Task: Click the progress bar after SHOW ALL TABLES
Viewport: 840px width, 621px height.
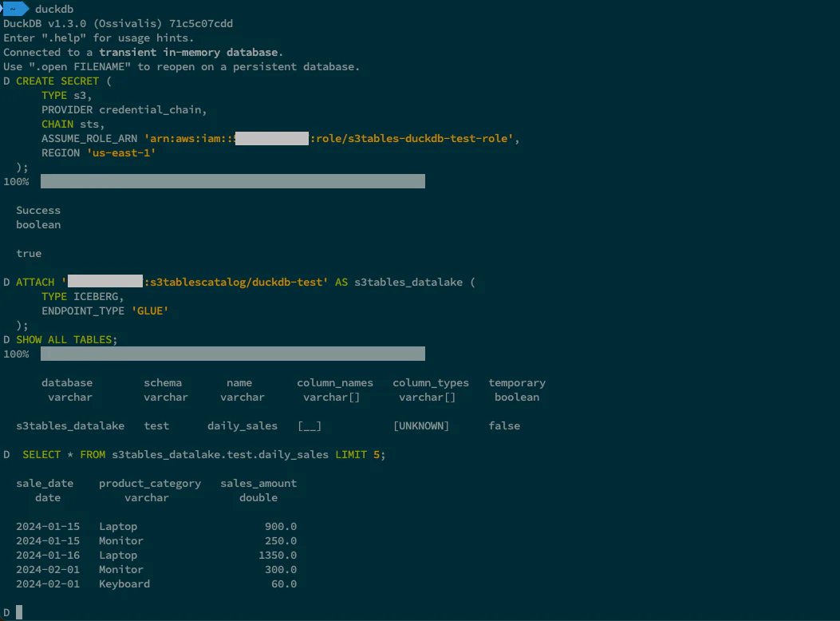Action: [x=233, y=354]
